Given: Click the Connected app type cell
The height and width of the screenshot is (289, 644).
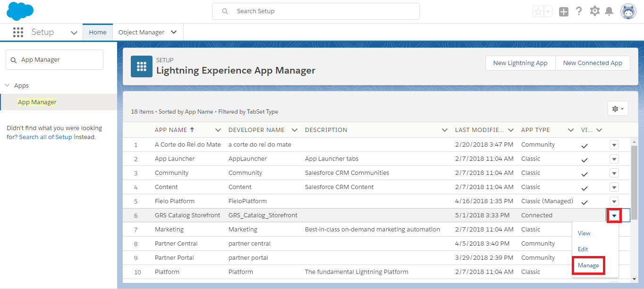Looking at the screenshot, I should [537, 215].
